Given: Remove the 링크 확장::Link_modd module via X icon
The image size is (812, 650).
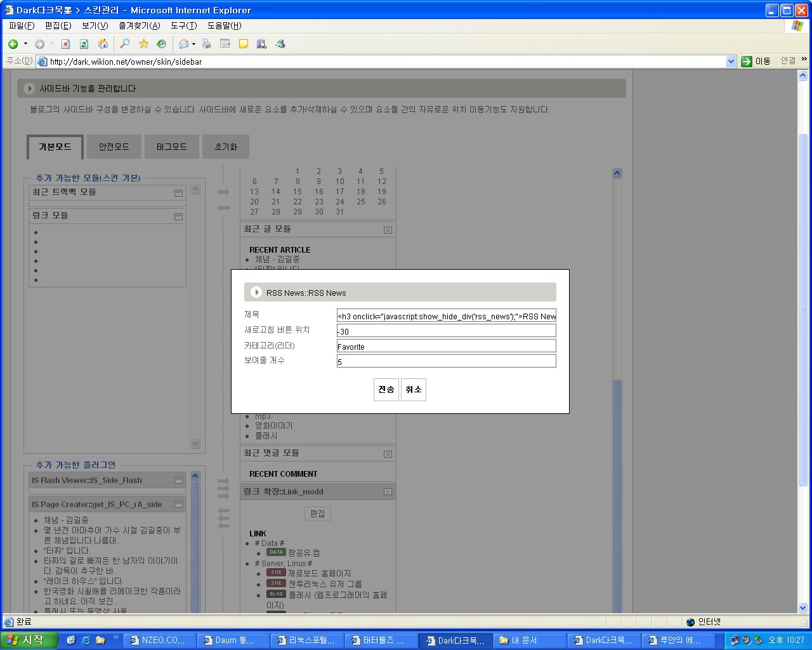Looking at the screenshot, I should click(x=388, y=491).
